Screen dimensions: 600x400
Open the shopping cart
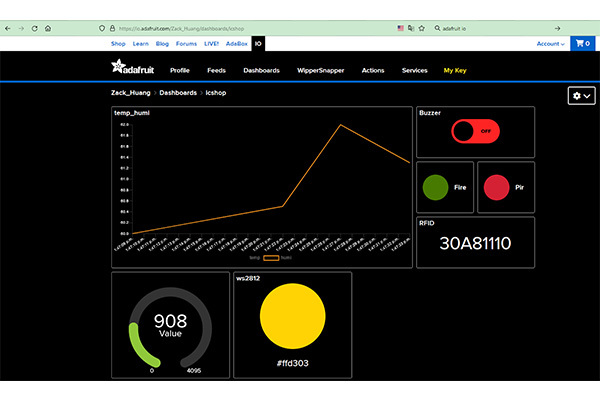pos(581,44)
